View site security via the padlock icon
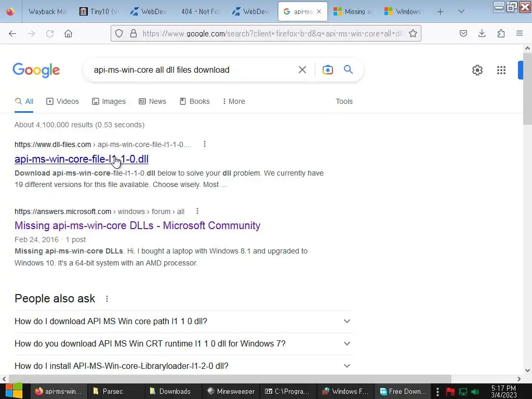 (134, 33)
